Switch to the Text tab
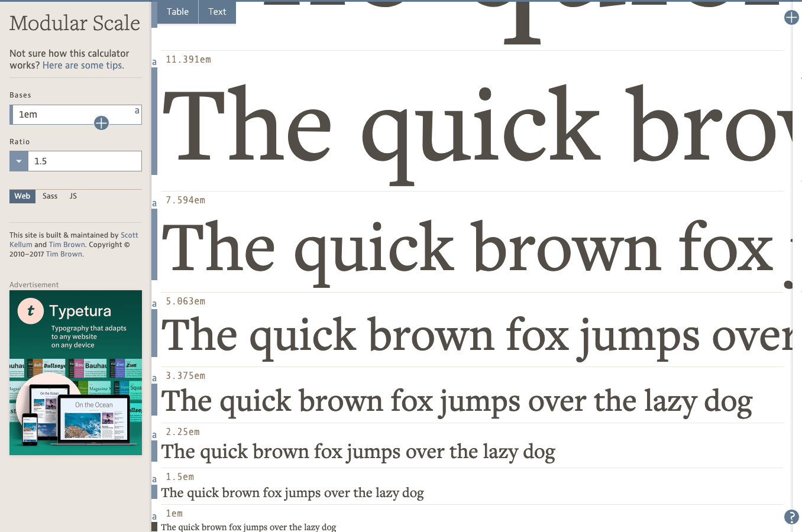This screenshot has height=532, width=802. click(217, 12)
